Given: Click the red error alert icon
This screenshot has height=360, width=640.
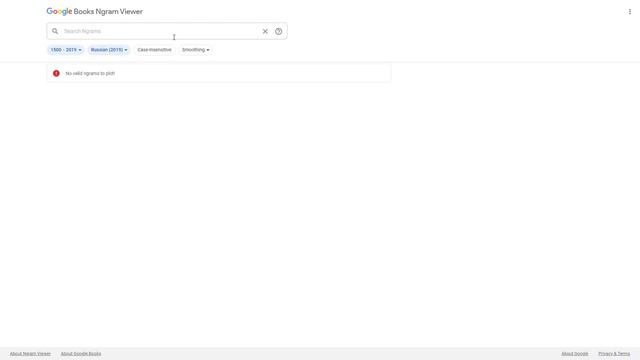Looking at the screenshot, I should pos(56,73).
